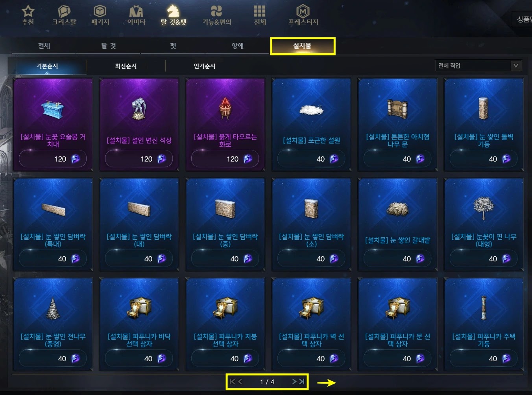Sort items by 최신순서
532x395 pixels.
[126, 66]
